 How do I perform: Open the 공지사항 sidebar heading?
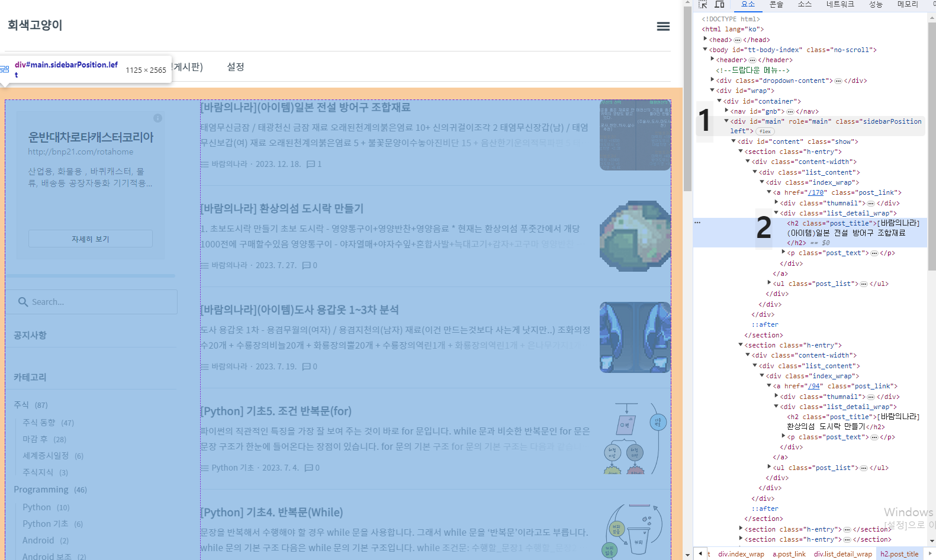(30, 335)
